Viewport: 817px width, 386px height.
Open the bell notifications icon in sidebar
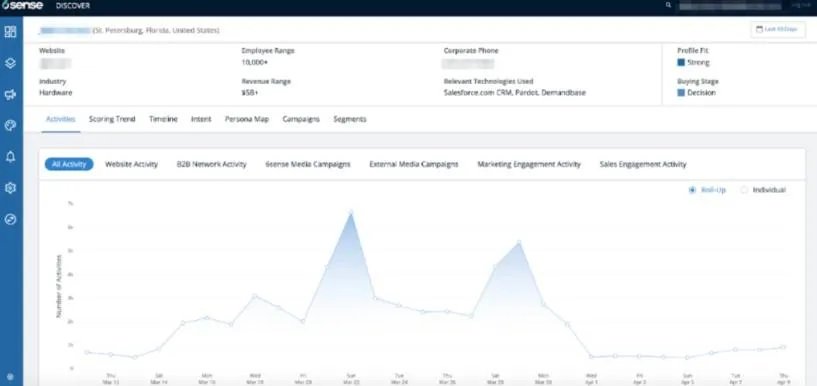(x=10, y=157)
